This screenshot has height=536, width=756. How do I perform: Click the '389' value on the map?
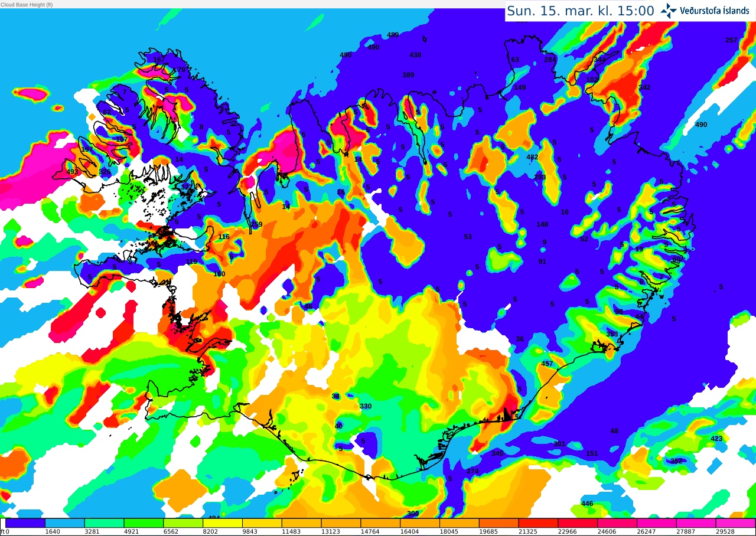click(408, 75)
